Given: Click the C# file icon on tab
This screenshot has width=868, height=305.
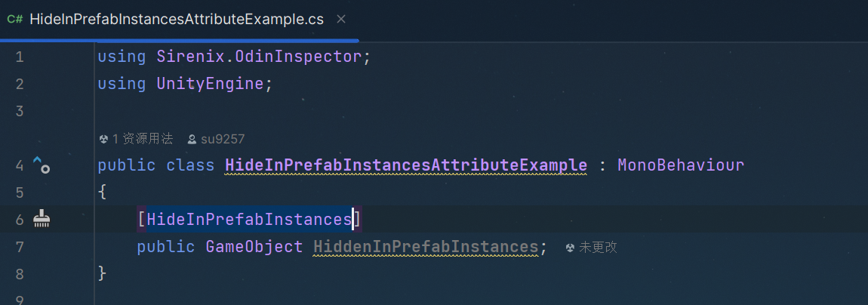Looking at the screenshot, I should (x=14, y=20).
